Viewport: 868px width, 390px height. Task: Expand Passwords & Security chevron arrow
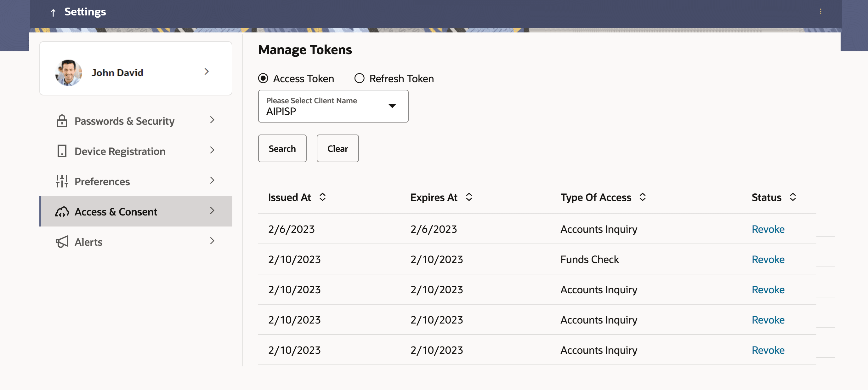[212, 120]
